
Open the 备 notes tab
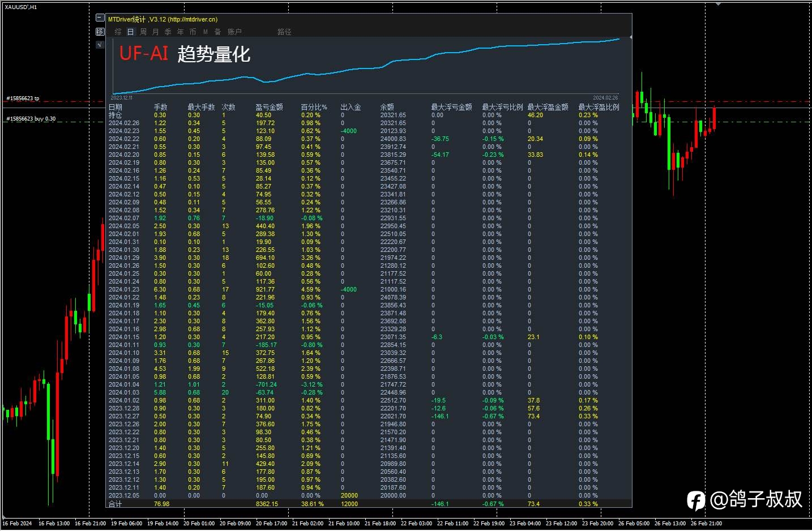click(x=217, y=32)
